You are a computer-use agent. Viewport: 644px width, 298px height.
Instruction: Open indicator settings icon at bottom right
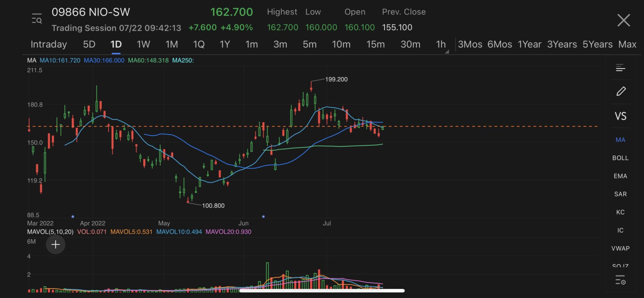pyautogui.click(x=620, y=280)
